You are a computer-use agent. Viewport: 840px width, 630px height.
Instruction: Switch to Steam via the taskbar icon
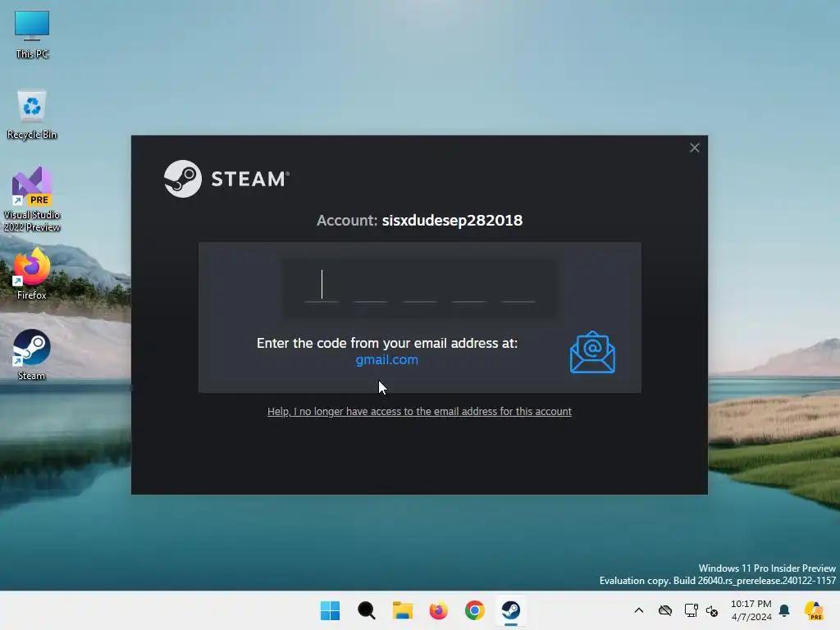pyautogui.click(x=511, y=610)
